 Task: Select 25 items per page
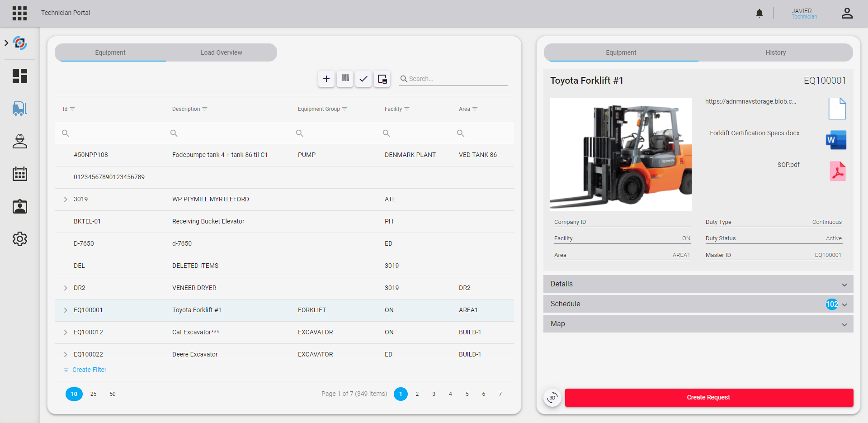(x=94, y=394)
